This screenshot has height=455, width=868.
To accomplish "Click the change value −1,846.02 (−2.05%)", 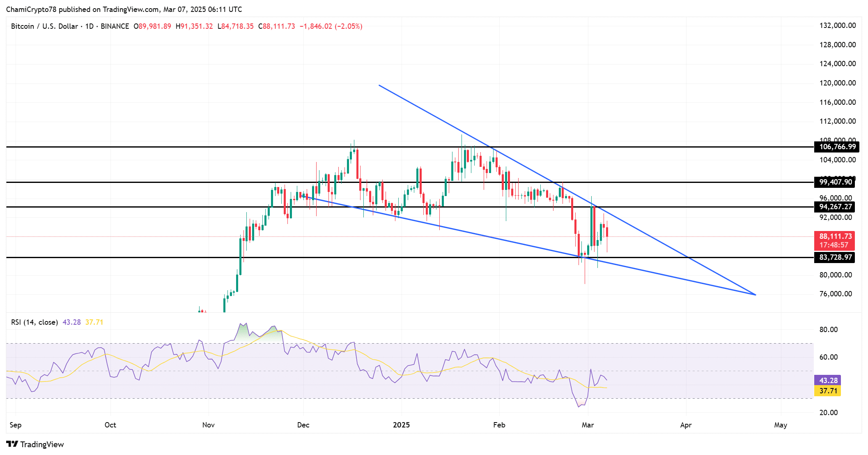I will click(x=331, y=26).
